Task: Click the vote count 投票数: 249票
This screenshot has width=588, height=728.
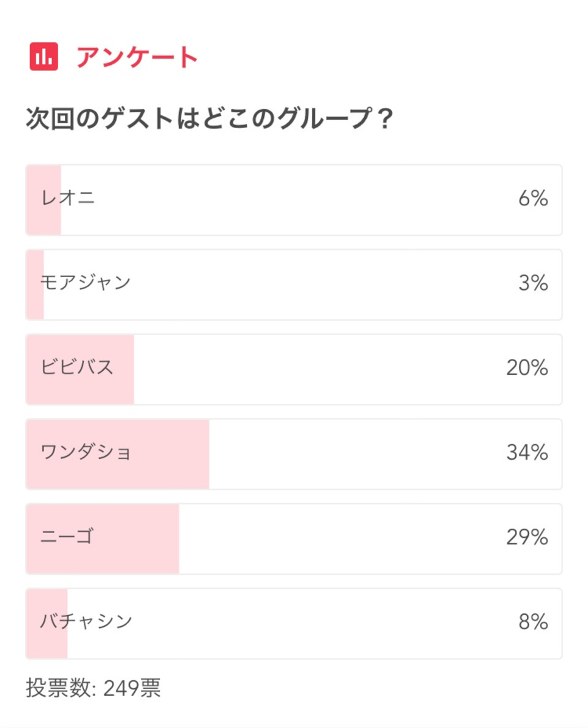Action: (93, 688)
